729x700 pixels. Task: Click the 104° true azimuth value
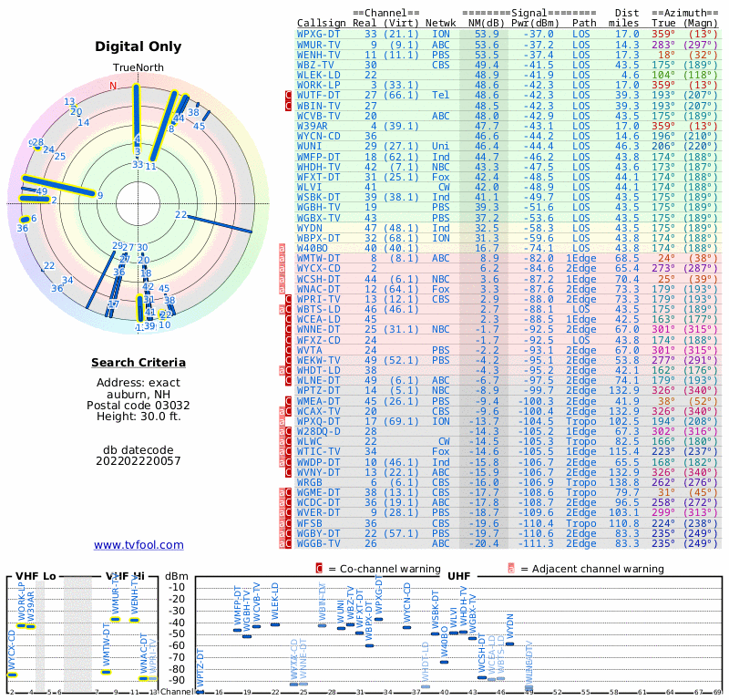[663, 75]
